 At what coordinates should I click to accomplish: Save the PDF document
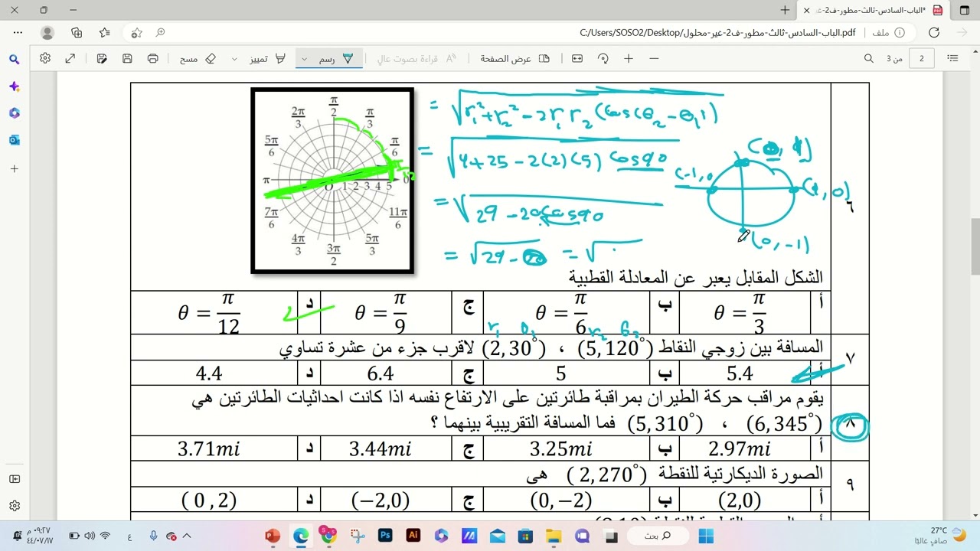(127, 58)
